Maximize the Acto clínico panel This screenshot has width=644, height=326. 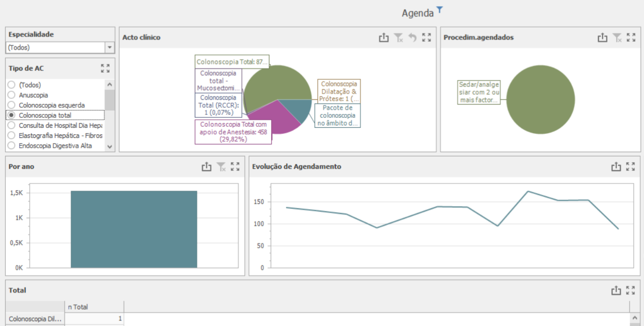point(426,38)
